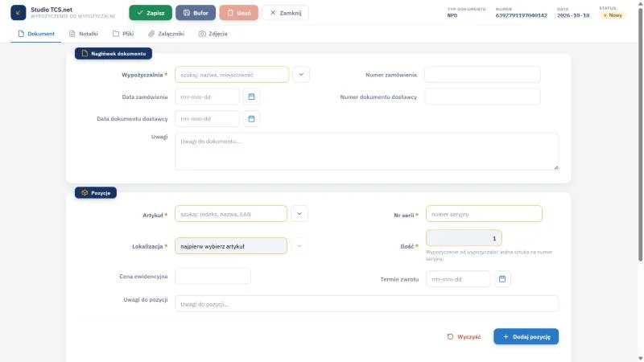
Task: Delete the document with Usuń
Action: pos(238,13)
